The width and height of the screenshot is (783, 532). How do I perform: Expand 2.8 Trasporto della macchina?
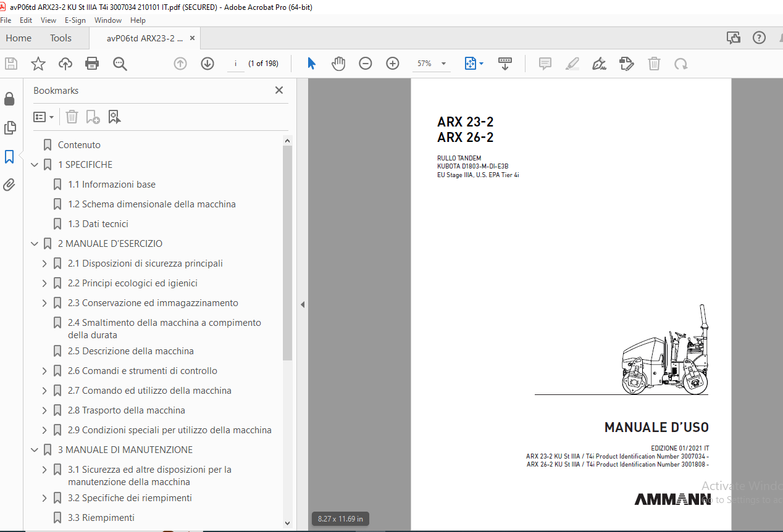[x=44, y=410]
